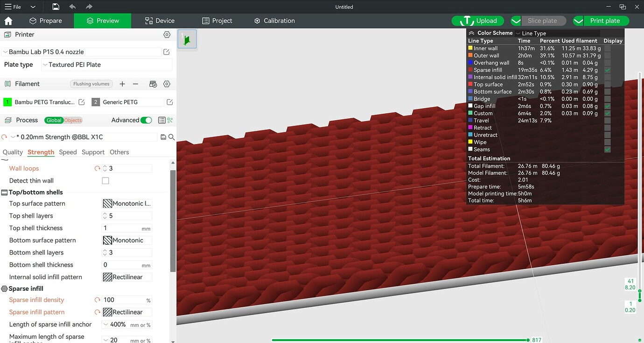Viewport: 644px width, 343px height.
Task: Click the Redo arrow icon
Action: (89, 7)
